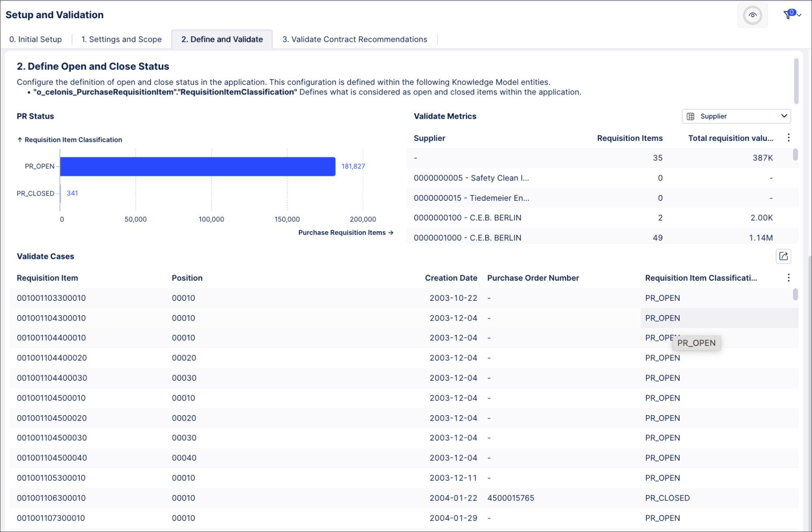Click the eye/preview icon in top right
The height and width of the screenshot is (532, 812).
point(753,13)
